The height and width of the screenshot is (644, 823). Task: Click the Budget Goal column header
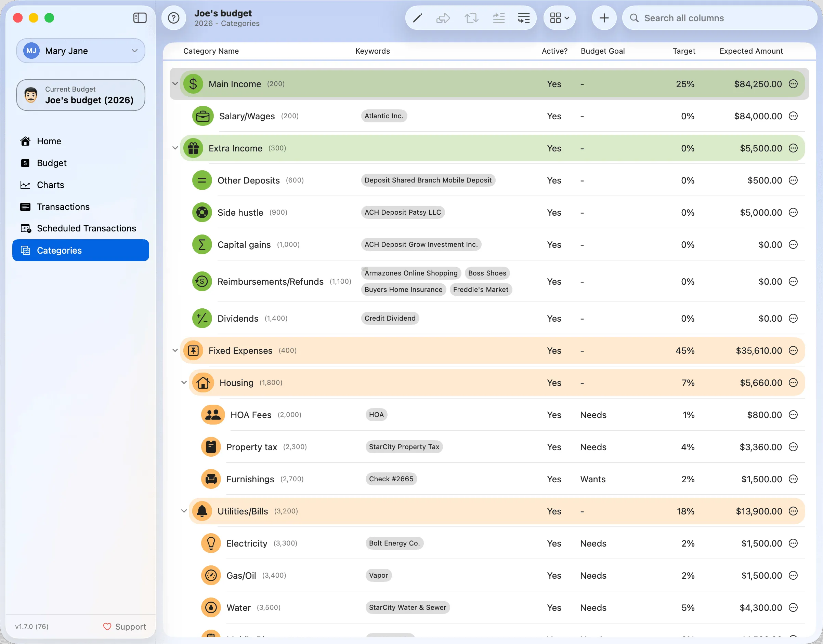[603, 51]
